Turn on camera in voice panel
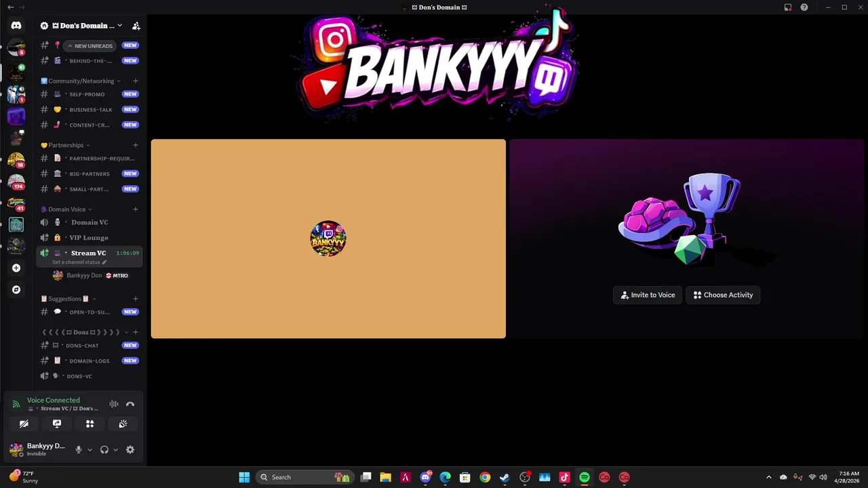The width and height of the screenshot is (868, 488). [24, 424]
